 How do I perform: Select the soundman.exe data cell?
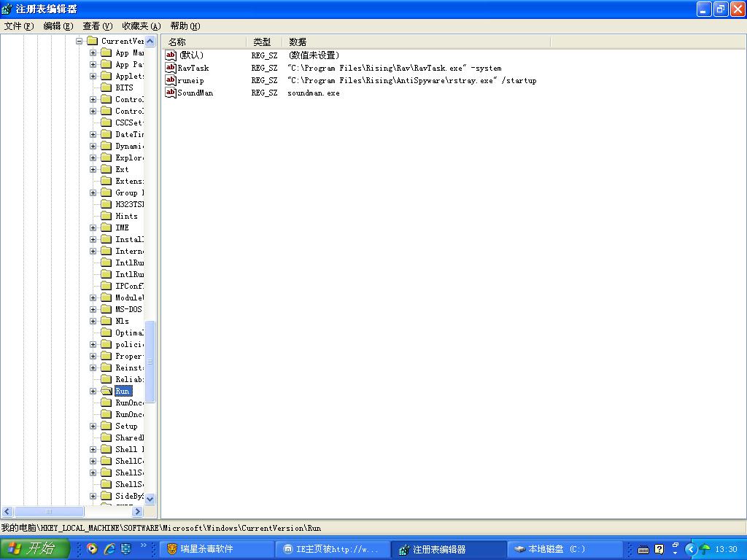[x=314, y=93]
